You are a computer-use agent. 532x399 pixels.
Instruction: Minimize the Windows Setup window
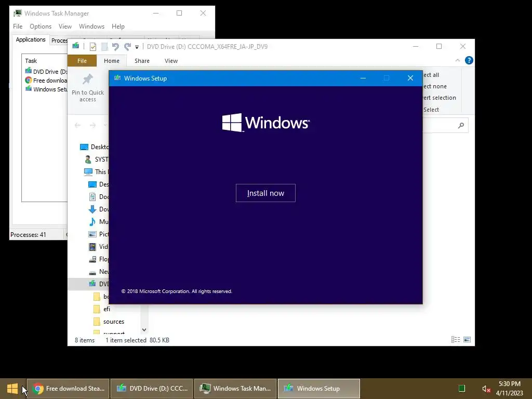click(x=363, y=78)
